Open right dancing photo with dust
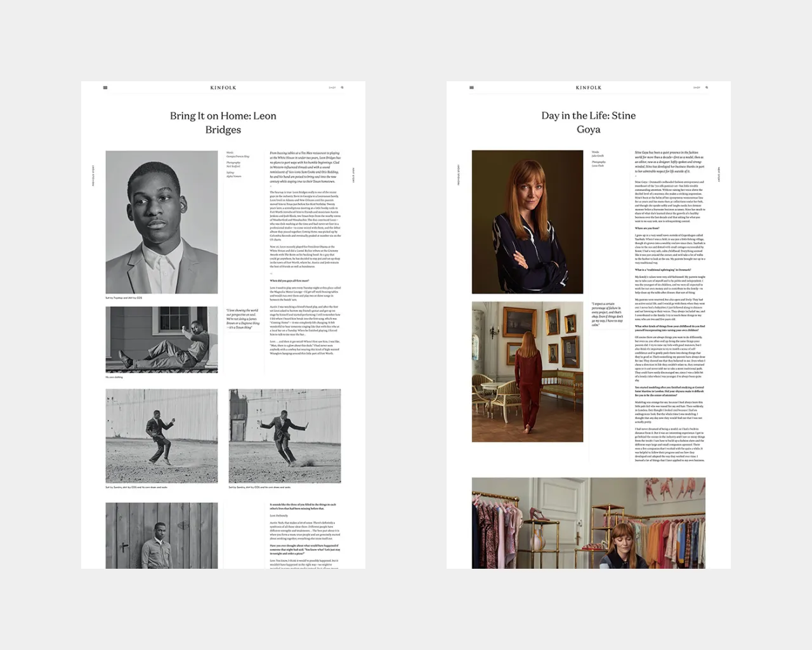This screenshot has height=650, width=812. pyautogui.click(x=285, y=436)
